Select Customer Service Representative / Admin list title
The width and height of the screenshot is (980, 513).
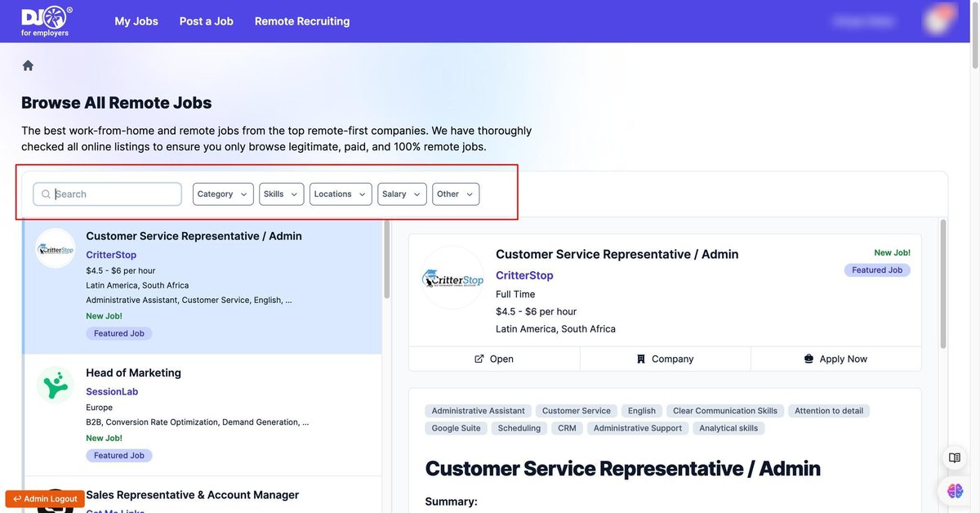coord(194,236)
